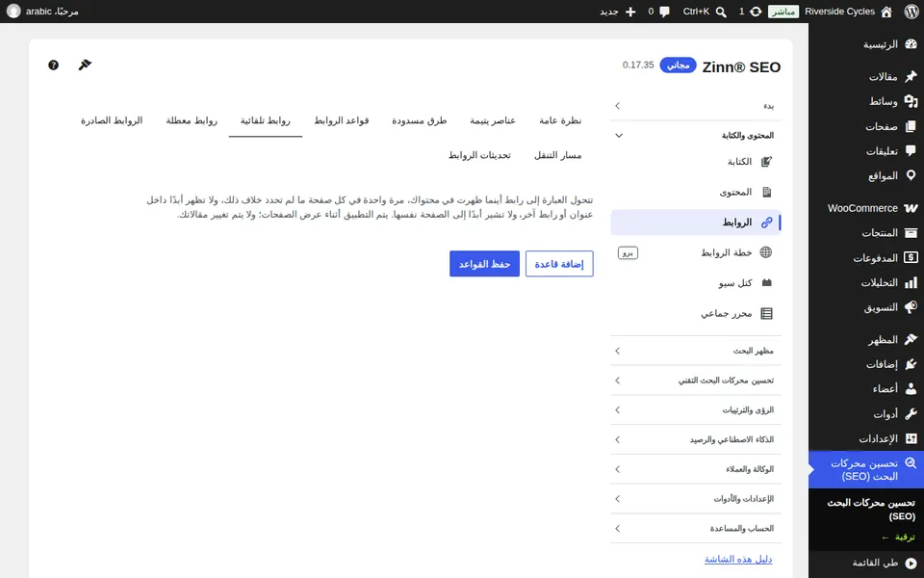
Task: Switch to عناصر يتيمة tab
Action: coord(493,120)
